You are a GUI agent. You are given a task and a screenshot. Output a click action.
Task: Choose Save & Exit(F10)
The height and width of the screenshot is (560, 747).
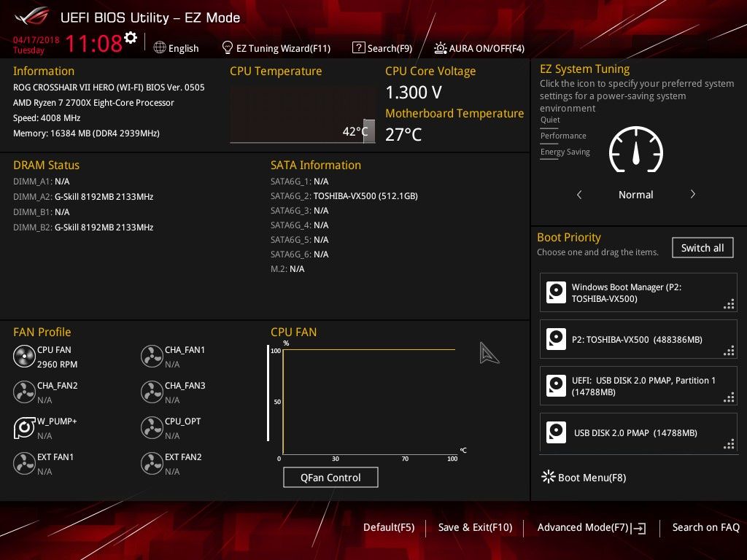point(475,527)
